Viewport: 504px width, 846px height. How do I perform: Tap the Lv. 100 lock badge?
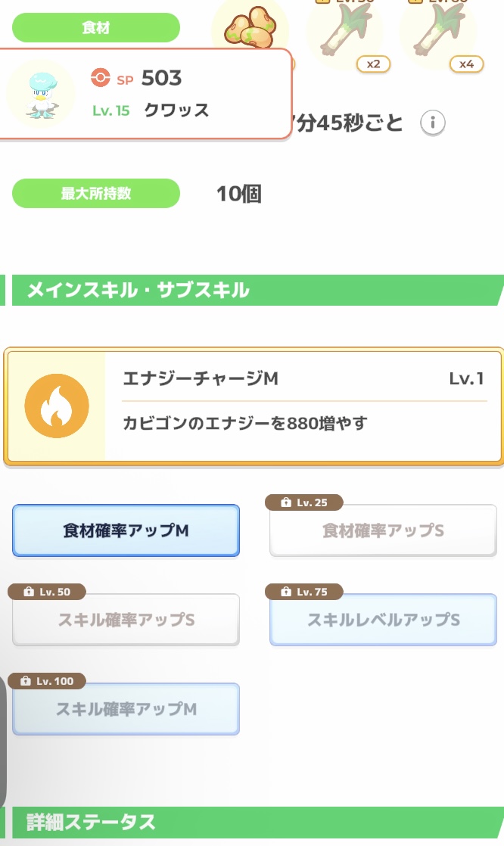pyautogui.click(x=48, y=681)
